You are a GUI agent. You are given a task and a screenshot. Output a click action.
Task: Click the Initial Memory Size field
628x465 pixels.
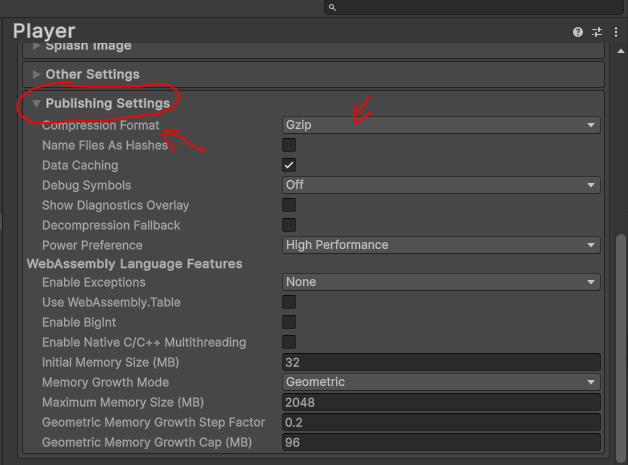pos(440,362)
